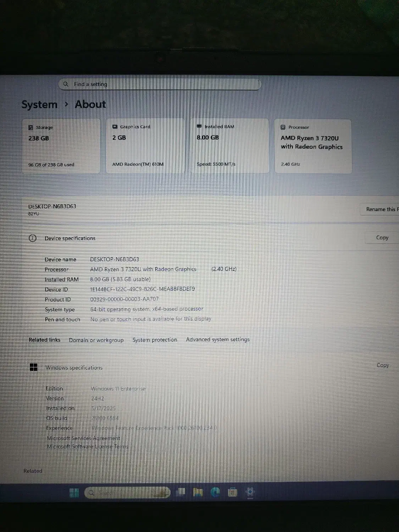Select the 24H2 version value

point(98,399)
